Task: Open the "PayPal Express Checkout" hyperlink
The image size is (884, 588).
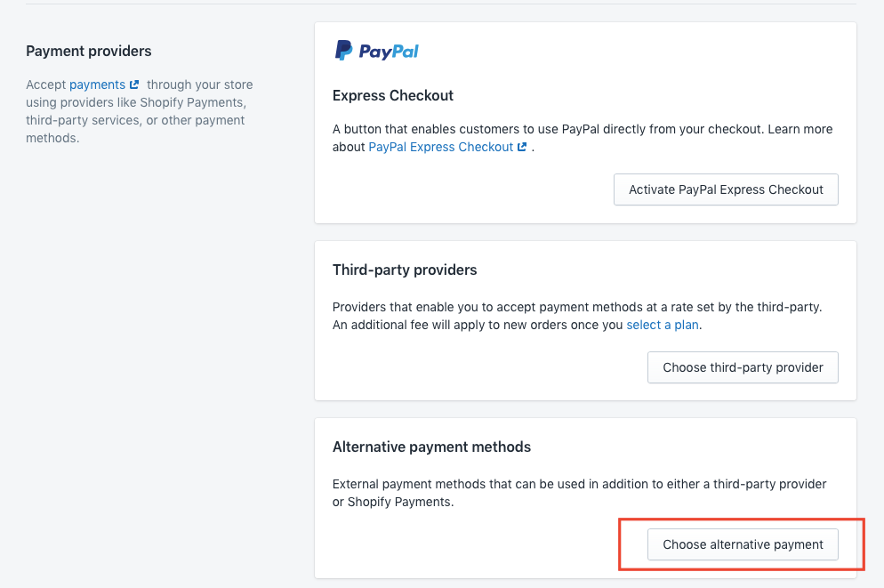Action: [x=441, y=147]
